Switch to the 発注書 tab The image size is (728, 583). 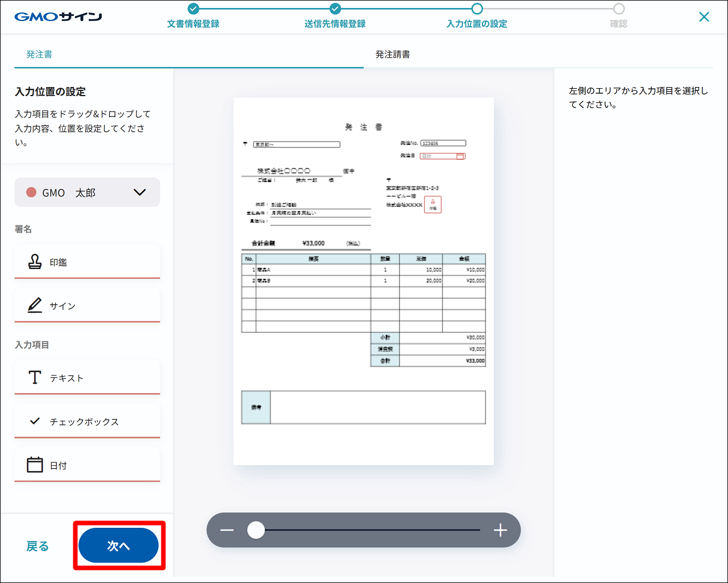39,55
